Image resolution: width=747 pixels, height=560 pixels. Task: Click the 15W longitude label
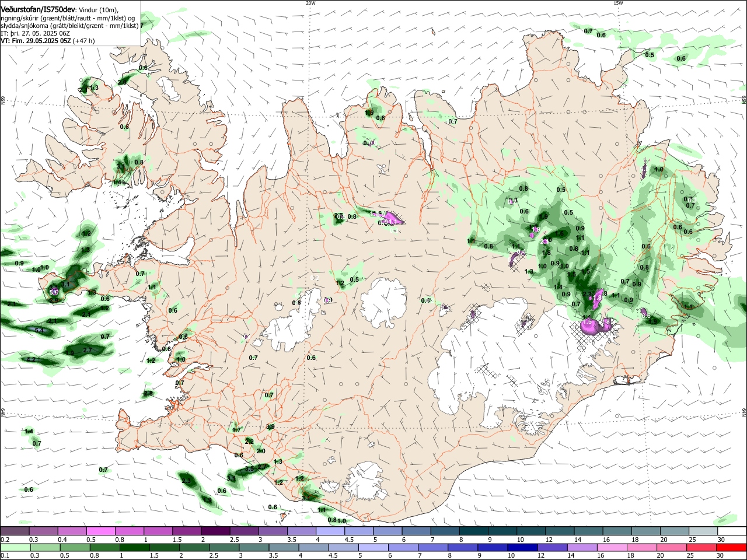click(x=618, y=3)
